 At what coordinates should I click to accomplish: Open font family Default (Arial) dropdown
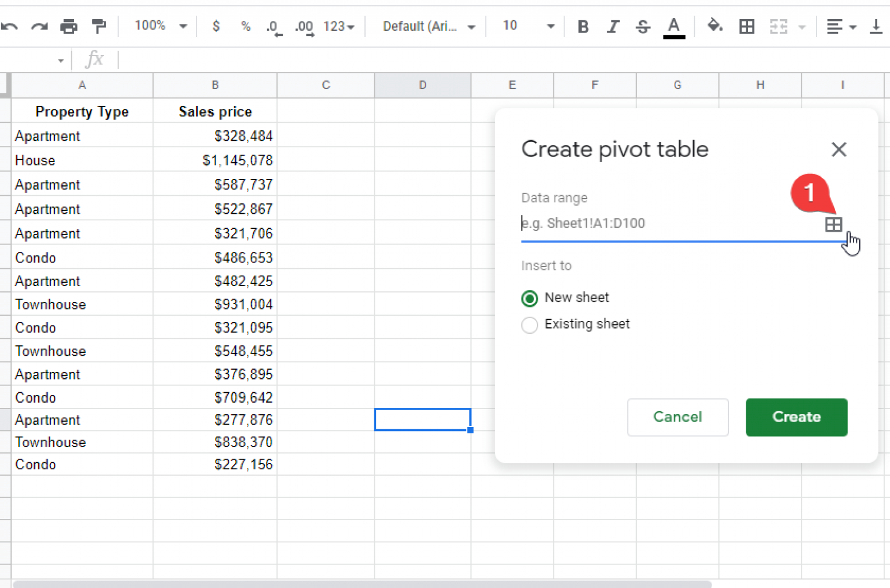click(429, 27)
